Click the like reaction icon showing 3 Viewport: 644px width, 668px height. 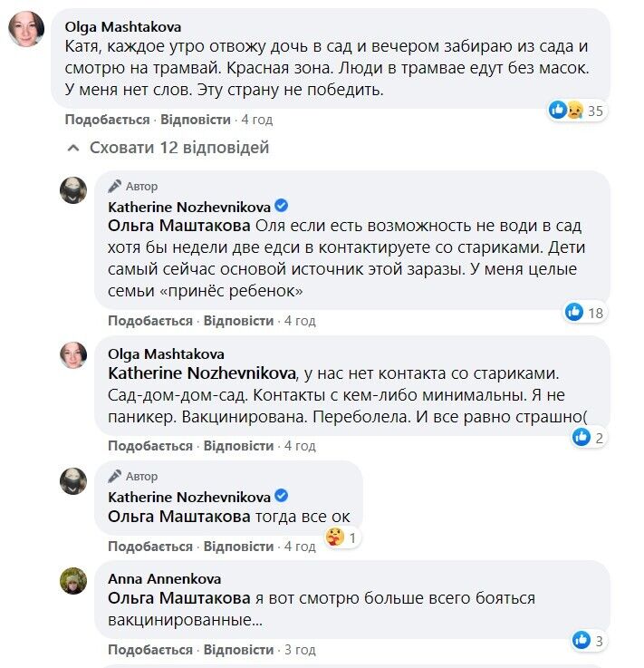click(x=582, y=641)
